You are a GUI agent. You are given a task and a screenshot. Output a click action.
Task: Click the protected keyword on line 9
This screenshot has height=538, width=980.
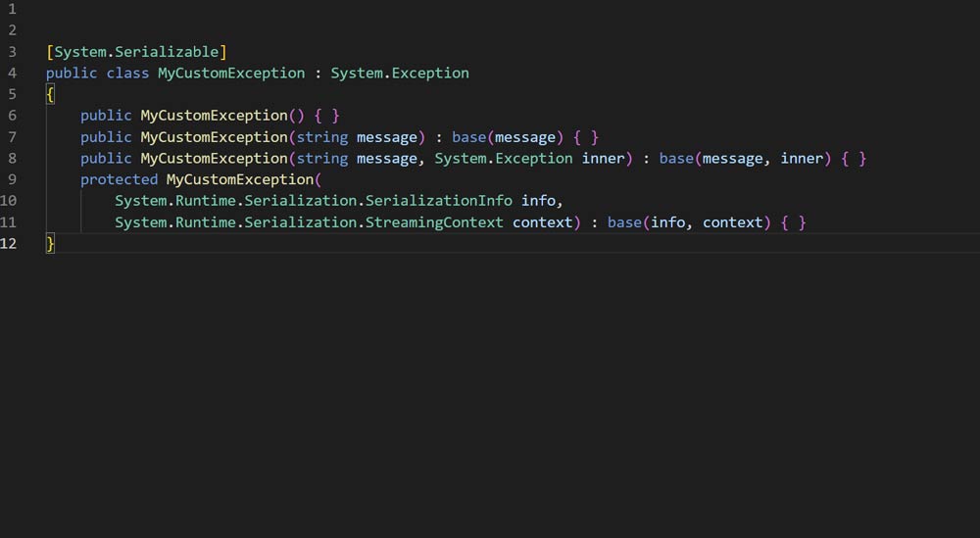(119, 180)
